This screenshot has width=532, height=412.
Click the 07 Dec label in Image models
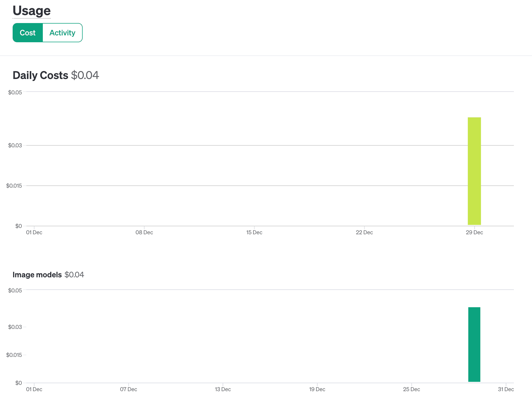pos(128,389)
